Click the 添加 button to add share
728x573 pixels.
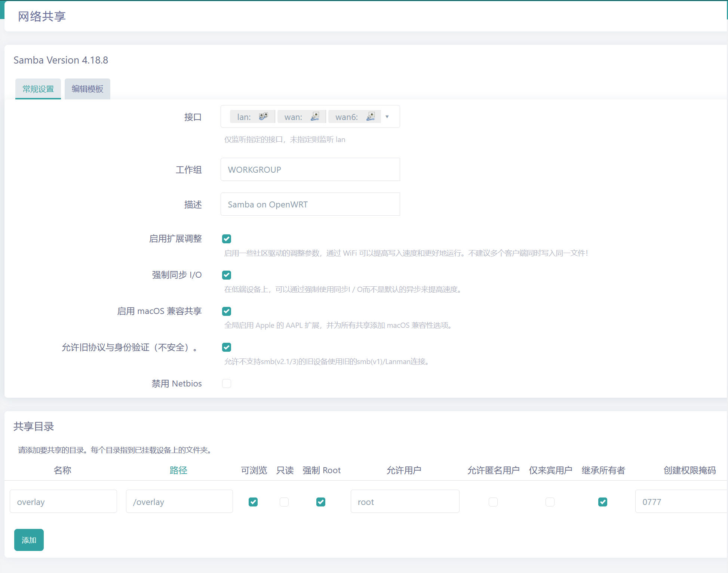(x=29, y=540)
